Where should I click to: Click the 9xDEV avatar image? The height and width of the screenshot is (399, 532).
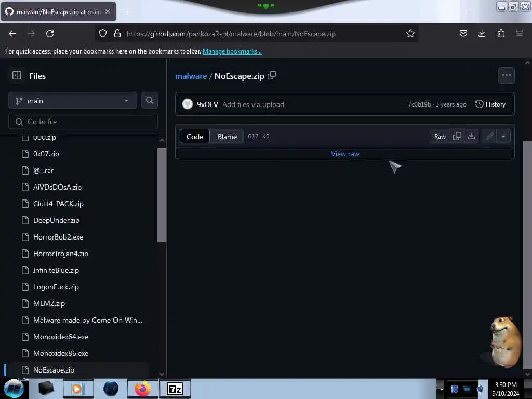click(187, 104)
